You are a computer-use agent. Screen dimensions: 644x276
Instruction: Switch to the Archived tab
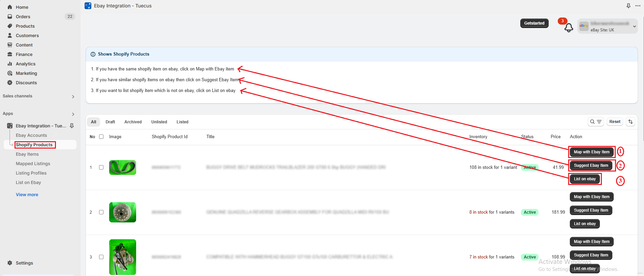133,122
